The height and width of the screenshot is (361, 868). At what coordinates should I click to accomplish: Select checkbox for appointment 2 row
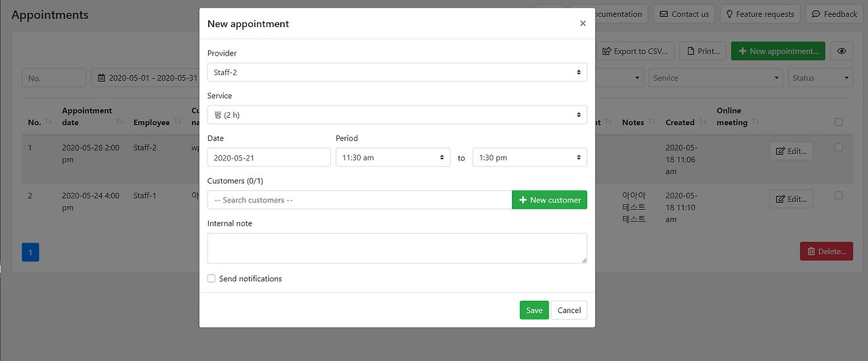pyautogui.click(x=839, y=195)
